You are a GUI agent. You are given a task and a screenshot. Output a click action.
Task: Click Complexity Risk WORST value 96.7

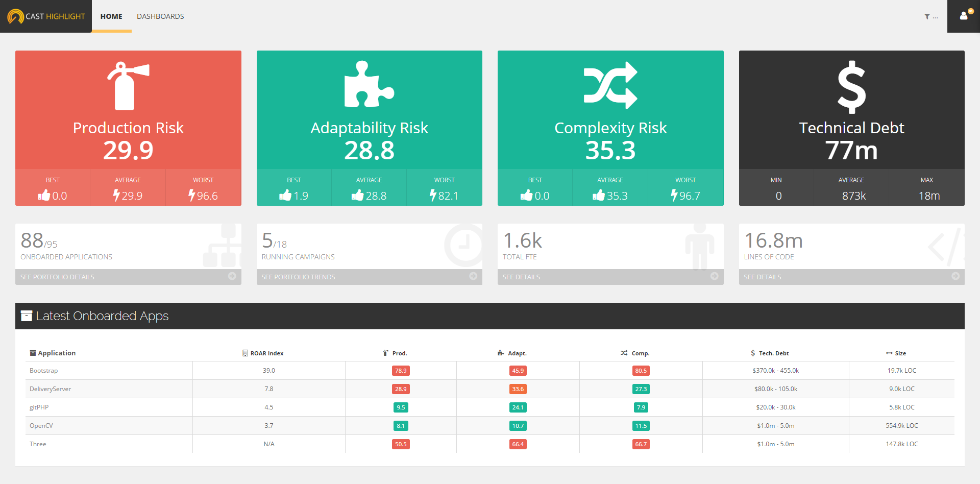[685, 196]
